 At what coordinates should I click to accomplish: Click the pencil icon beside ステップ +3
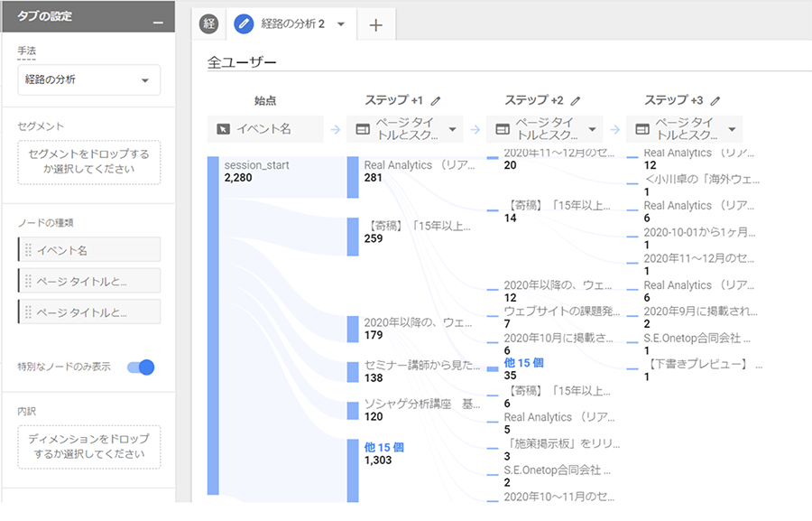(715, 101)
